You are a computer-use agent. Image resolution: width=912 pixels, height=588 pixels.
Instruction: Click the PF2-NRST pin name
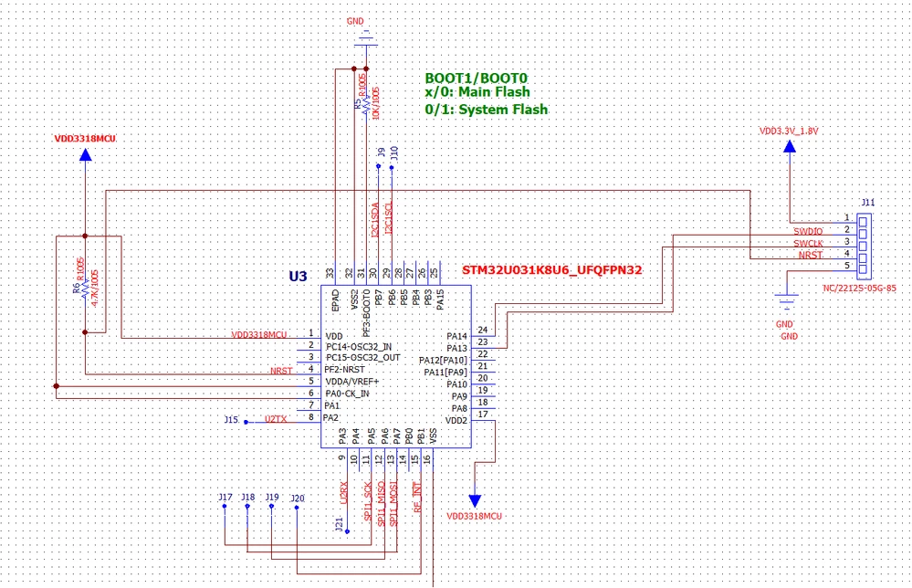click(344, 369)
